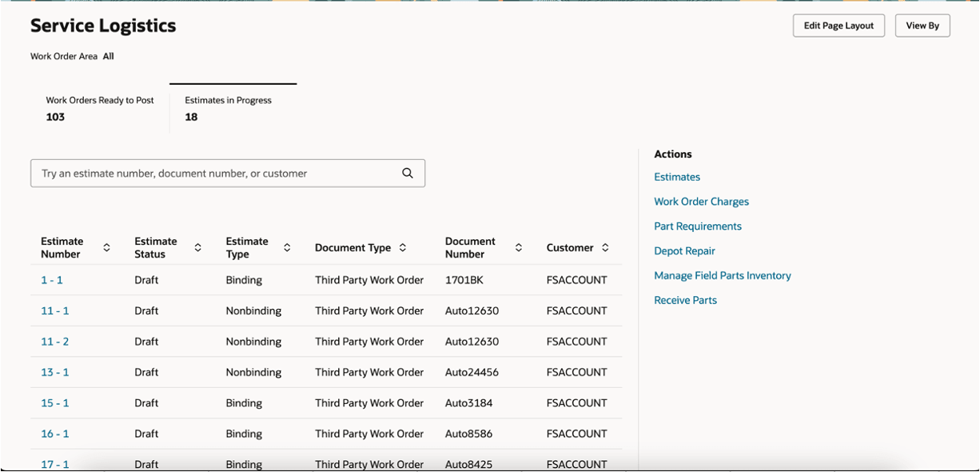The height and width of the screenshot is (472, 980).
Task: Open Depot Repair
Action: click(684, 250)
